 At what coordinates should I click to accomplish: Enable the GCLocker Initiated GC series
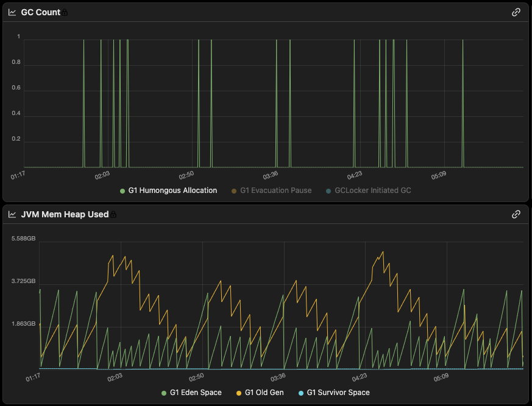click(x=369, y=191)
